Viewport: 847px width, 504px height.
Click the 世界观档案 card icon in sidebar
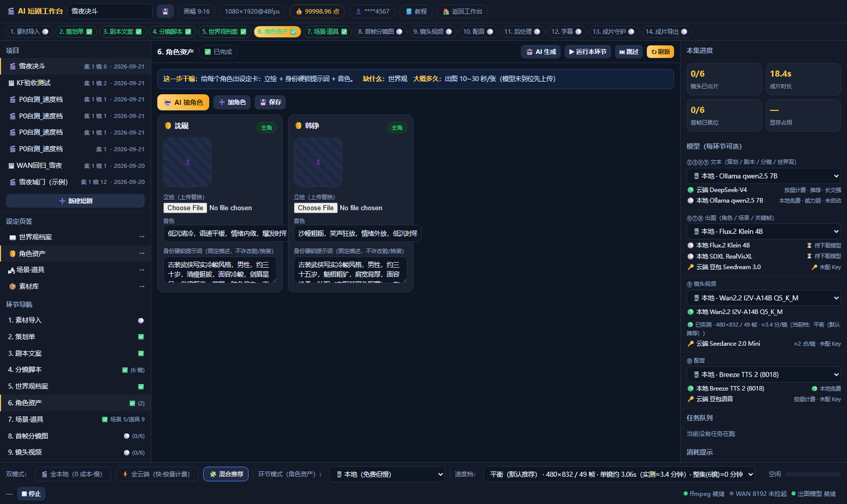click(13, 237)
